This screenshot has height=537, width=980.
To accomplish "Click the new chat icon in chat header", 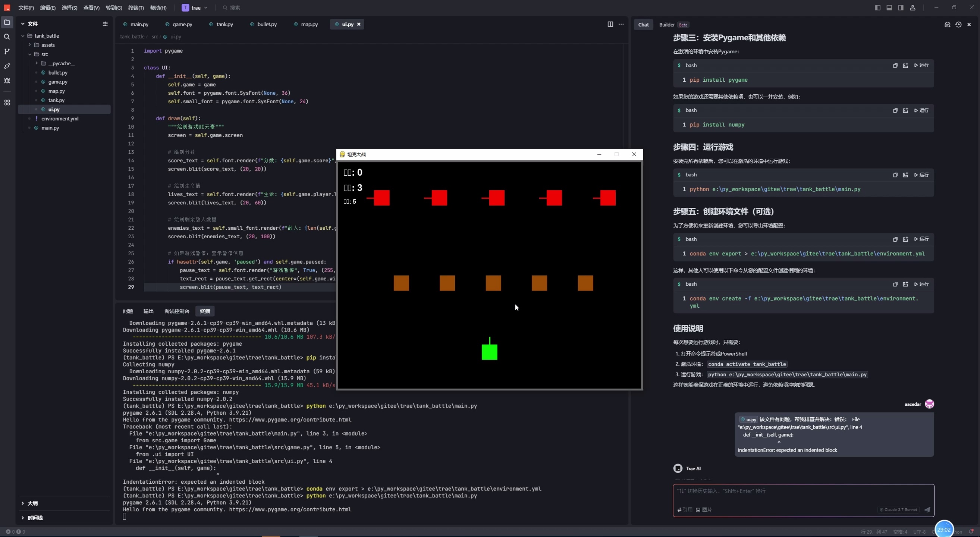I will pos(947,25).
